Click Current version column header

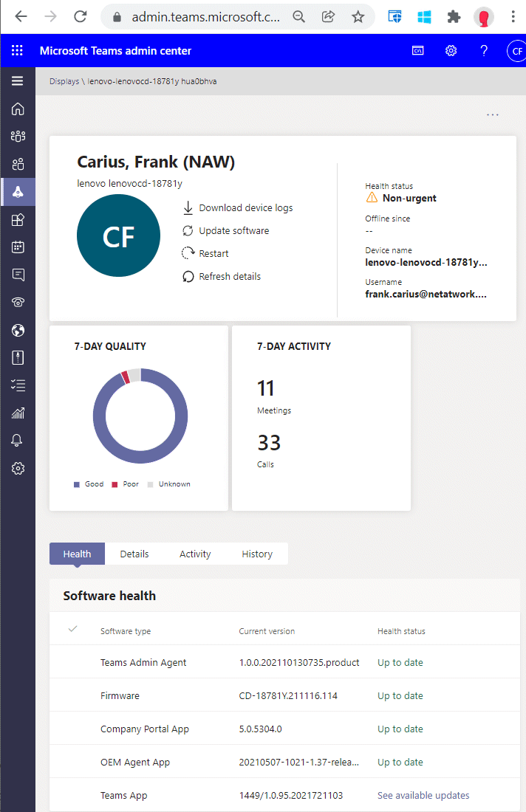267,631
